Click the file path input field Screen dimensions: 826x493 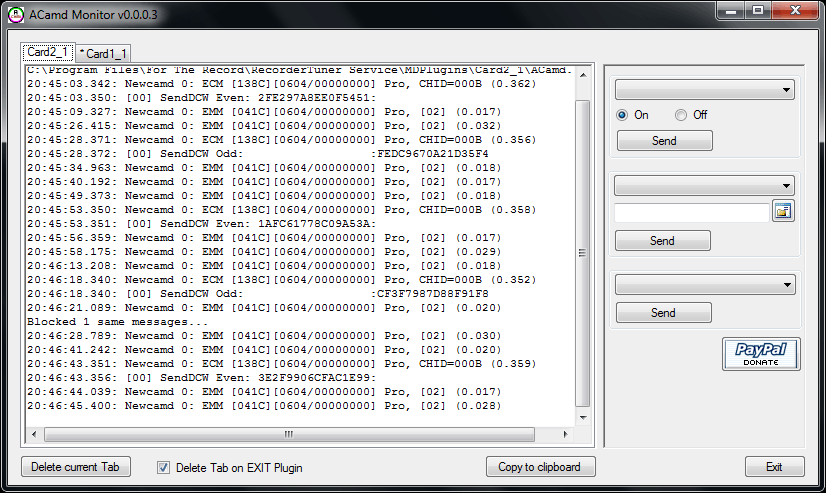pos(692,212)
